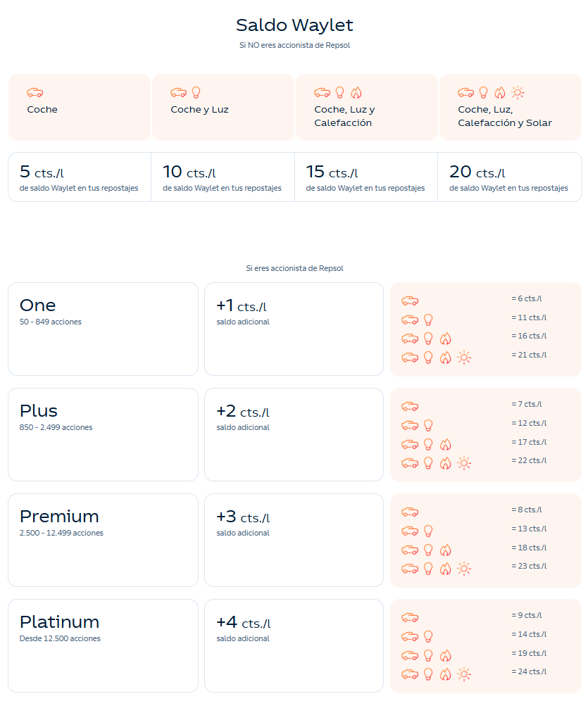Viewport: 588px width, 701px height.
Task: Click the car icon beside 6 cts./l
Action: click(410, 301)
